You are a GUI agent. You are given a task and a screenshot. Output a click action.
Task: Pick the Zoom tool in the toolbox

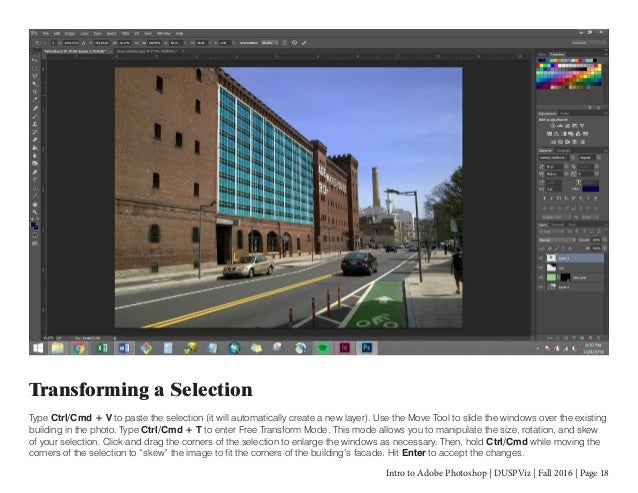pyautogui.click(x=35, y=212)
